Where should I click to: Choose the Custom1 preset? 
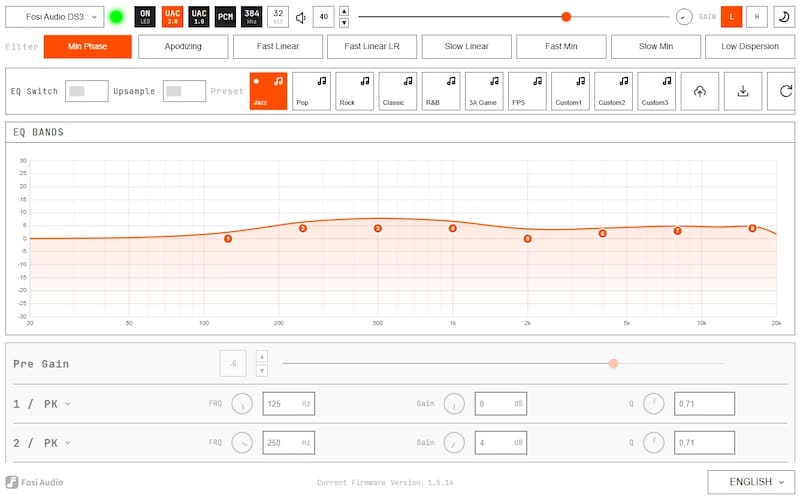click(570, 91)
